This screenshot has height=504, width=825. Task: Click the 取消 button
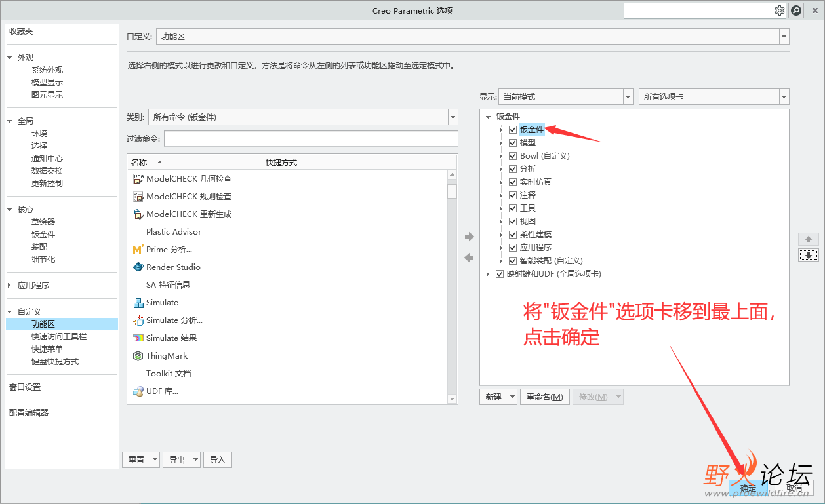(x=794, y=488)
